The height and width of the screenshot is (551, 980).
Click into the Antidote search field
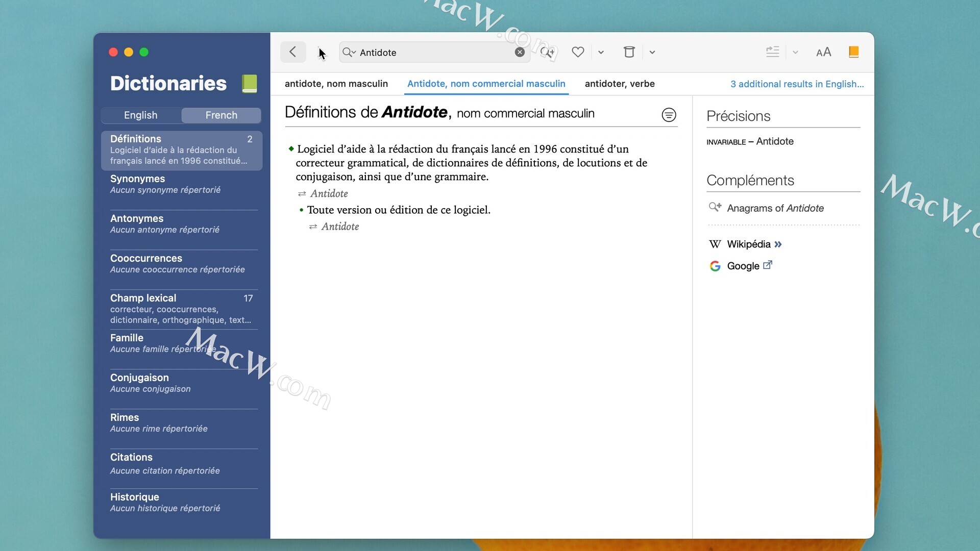[x=435, y=52]
